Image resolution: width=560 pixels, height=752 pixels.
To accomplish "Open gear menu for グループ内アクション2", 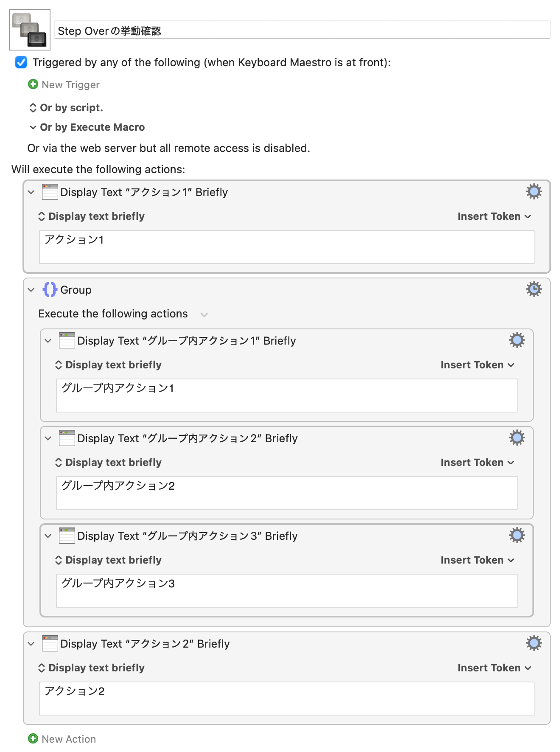I will (x=517, y=438).
